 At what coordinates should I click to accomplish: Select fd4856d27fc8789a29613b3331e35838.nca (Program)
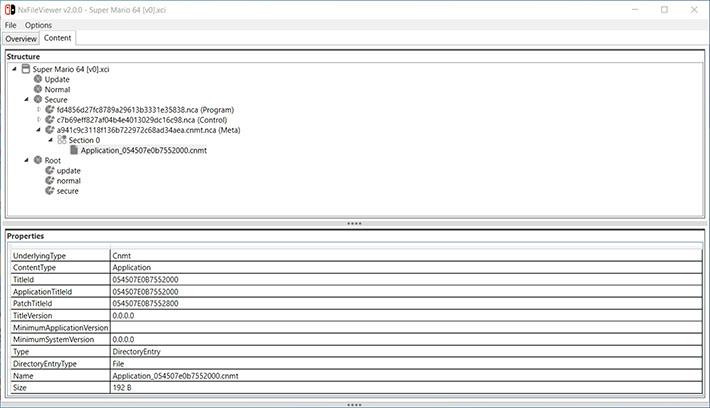pos(145,110)
